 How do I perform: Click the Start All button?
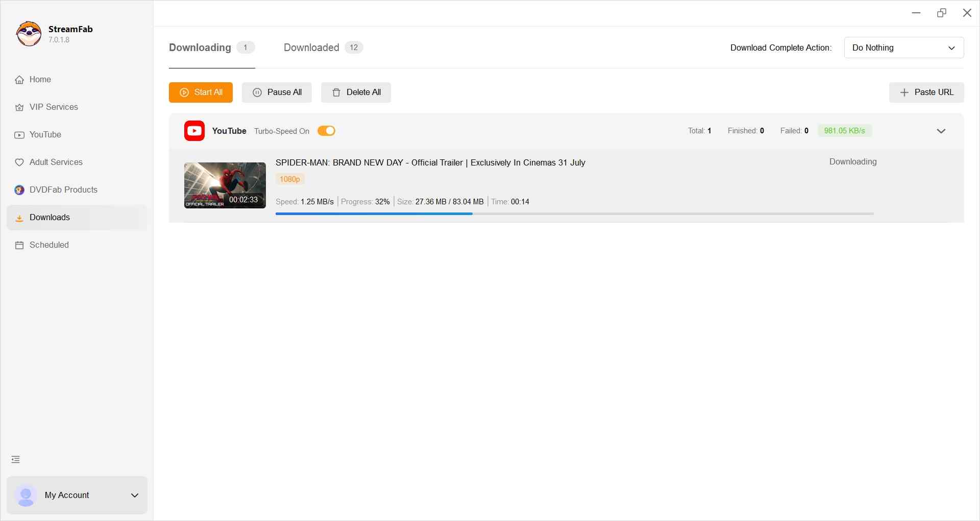point(201,92)
